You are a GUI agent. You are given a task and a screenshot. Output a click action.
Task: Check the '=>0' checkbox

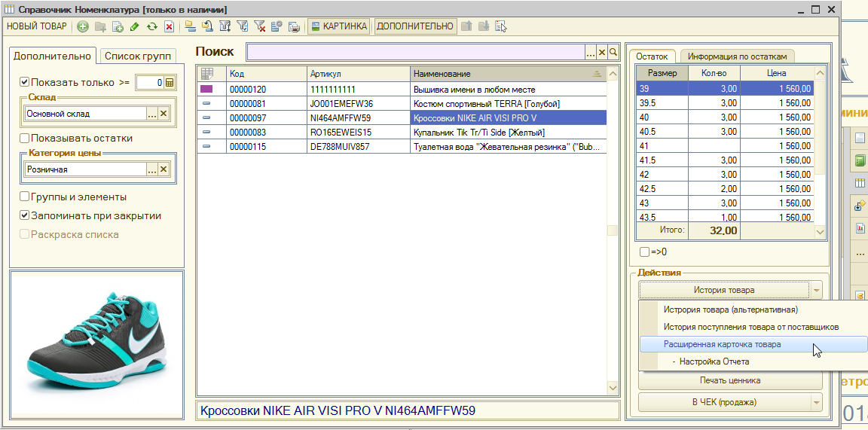[x=644, y=252]
